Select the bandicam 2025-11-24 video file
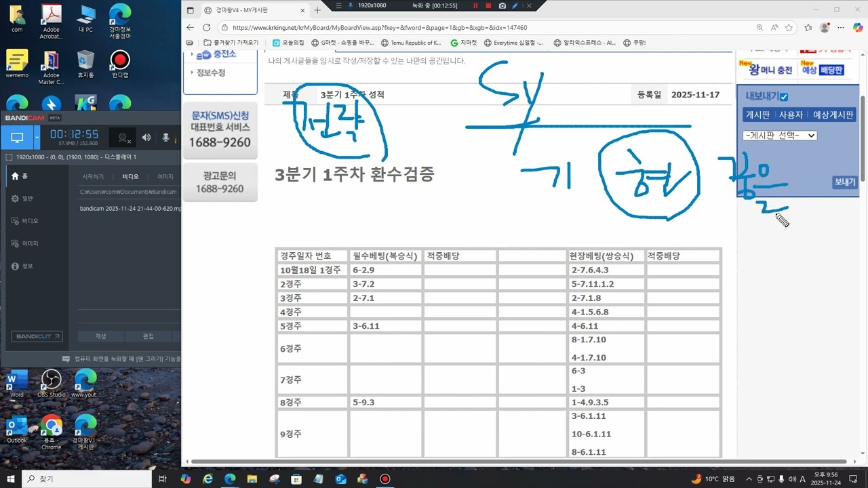 point(130,209)
